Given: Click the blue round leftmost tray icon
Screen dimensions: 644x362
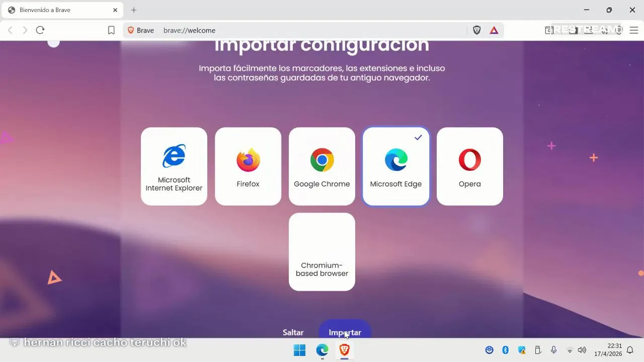Looking at the screenshot, I should pyautogui.click(x=489, y=350).
